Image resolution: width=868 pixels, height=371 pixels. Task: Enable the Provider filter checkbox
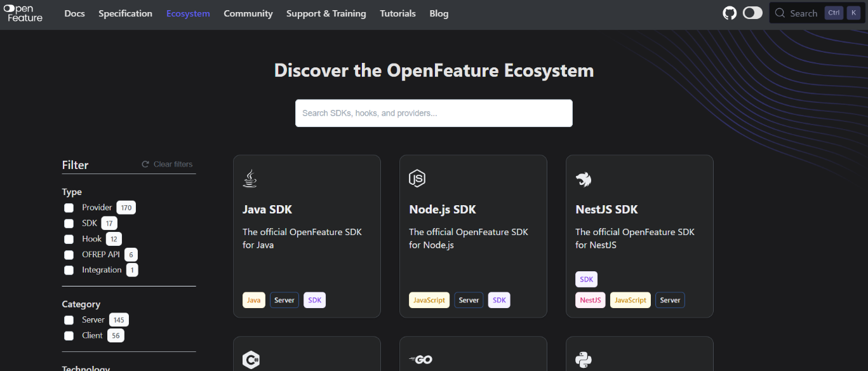tap(68, 207)
